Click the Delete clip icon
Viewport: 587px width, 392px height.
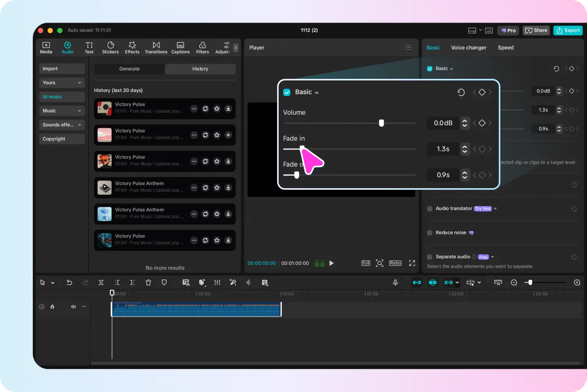tap(148, 282)
